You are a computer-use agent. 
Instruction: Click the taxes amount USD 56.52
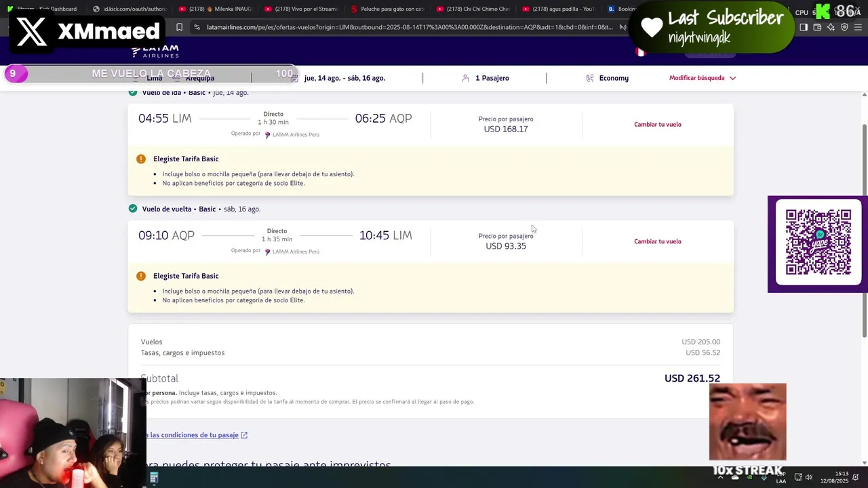703,353
